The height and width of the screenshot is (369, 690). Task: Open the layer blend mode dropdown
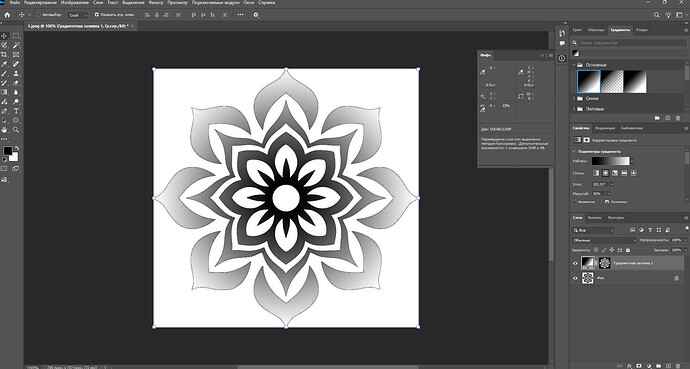[604, 241]
